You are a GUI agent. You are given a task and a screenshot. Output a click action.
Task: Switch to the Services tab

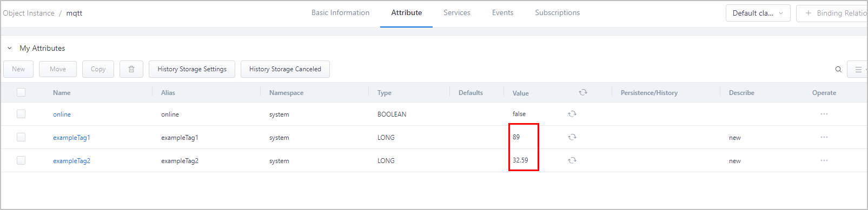point(457,12)
